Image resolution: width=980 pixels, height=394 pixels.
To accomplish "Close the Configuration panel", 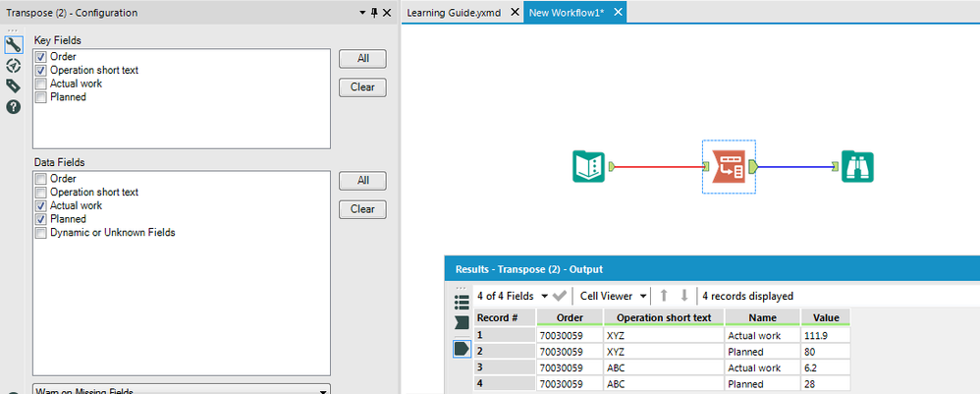I will pos(387,13).
